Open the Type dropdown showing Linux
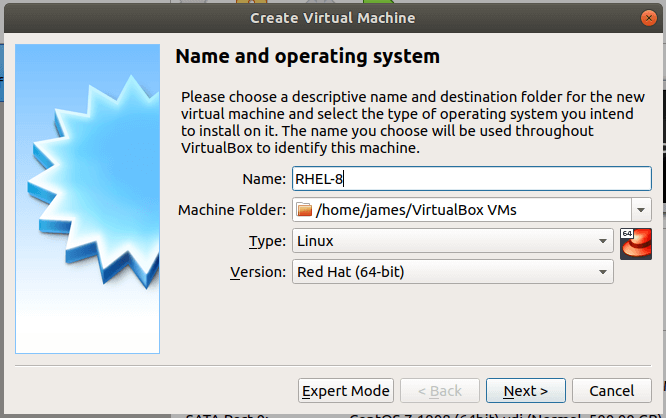The height and width of the screenshot is (418, 666). pyautogui.click(x=453, y=241)
